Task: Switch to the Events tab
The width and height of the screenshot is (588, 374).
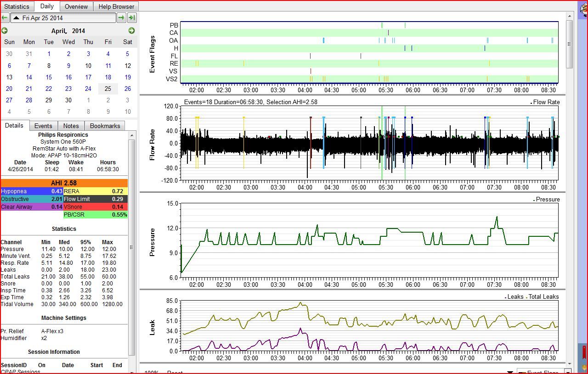Action: click(43, 126)
